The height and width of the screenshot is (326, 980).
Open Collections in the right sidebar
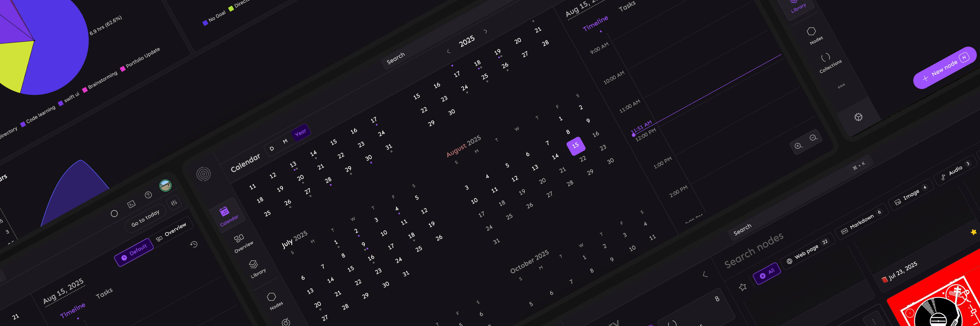[825, 58]
